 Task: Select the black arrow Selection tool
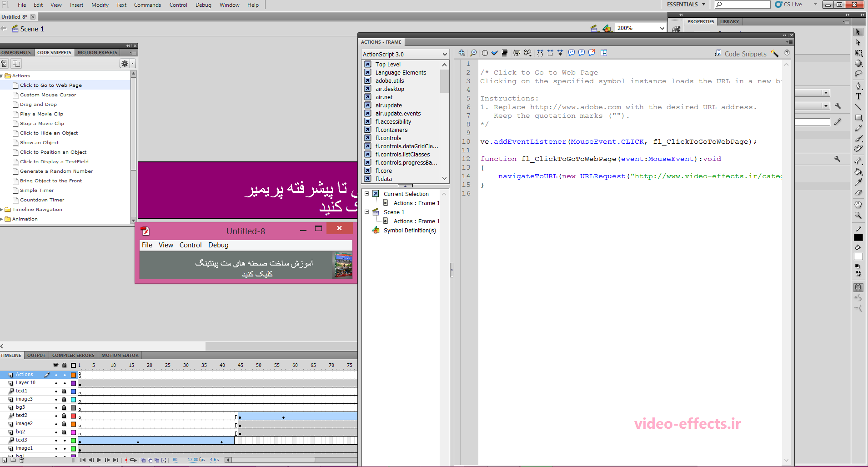pos(858,32)
